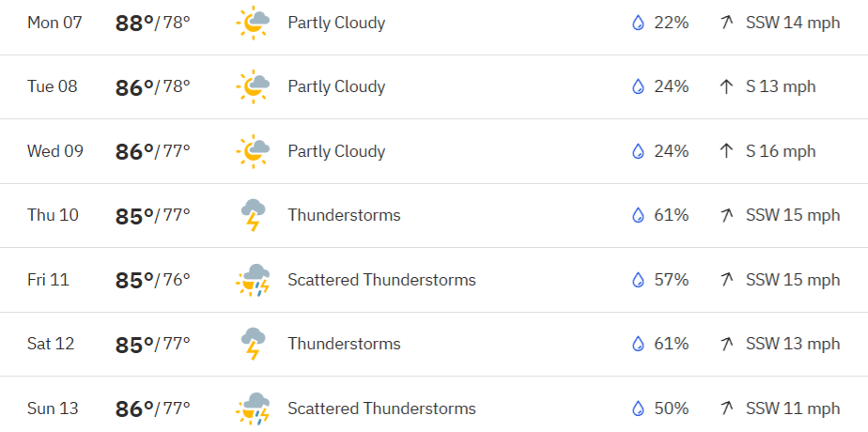Click Scattered Thunderstorms text for Fri 11

tap(381, 280)
